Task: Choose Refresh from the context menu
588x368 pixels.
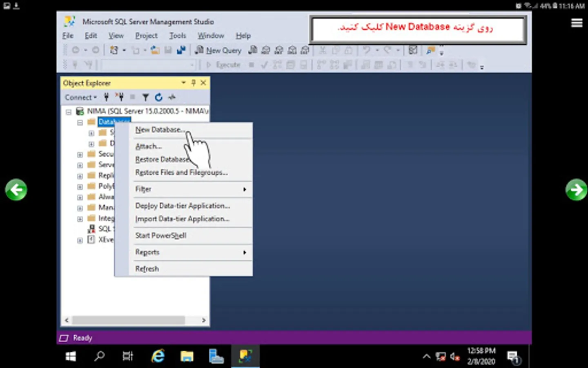Action: 191,269
